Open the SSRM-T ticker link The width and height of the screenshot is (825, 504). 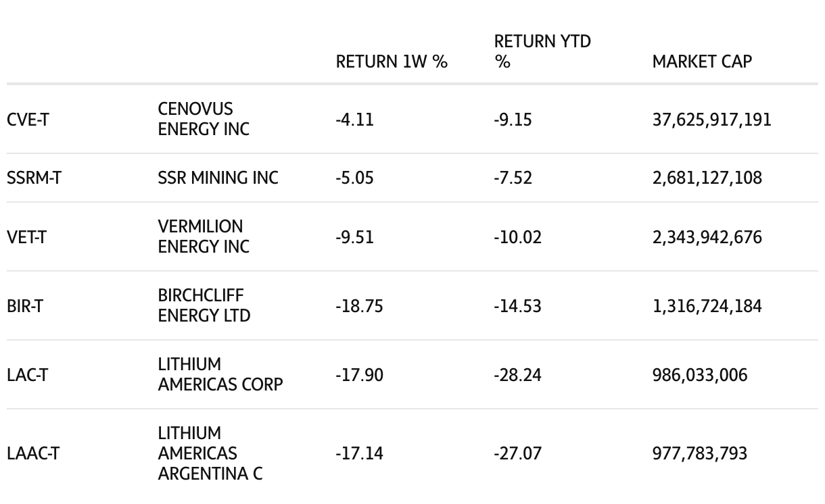(x=34, y=178)
